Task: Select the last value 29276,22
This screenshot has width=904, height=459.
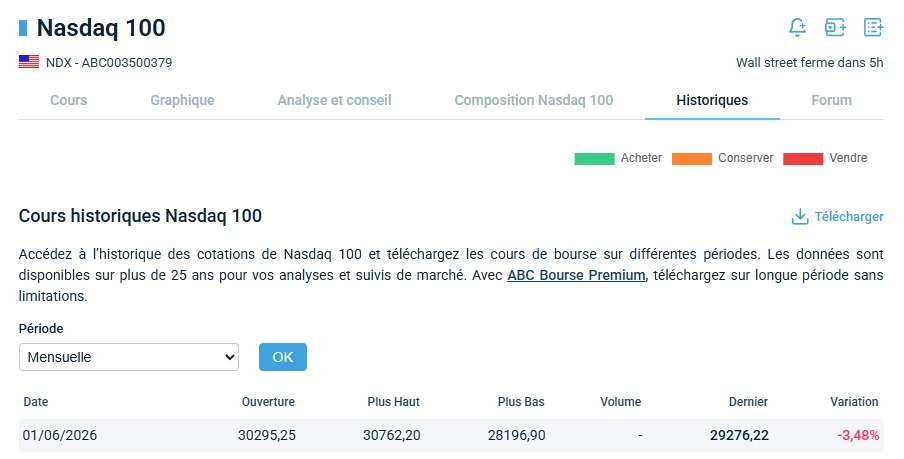Action: [739, 435]
